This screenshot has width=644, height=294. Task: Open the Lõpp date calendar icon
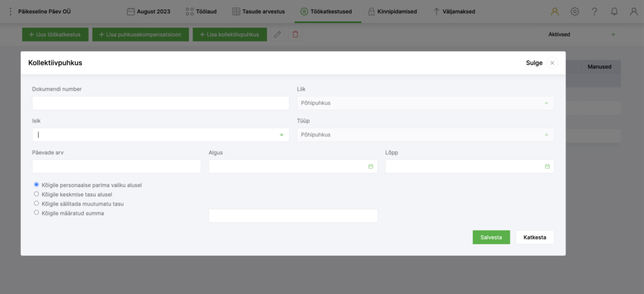547,166
